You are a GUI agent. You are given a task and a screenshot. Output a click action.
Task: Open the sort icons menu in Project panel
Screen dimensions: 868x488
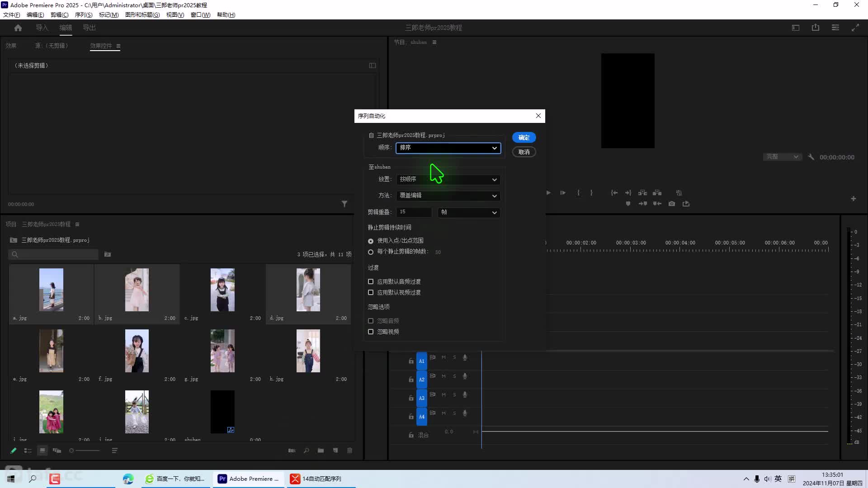[x=114, y=450]
